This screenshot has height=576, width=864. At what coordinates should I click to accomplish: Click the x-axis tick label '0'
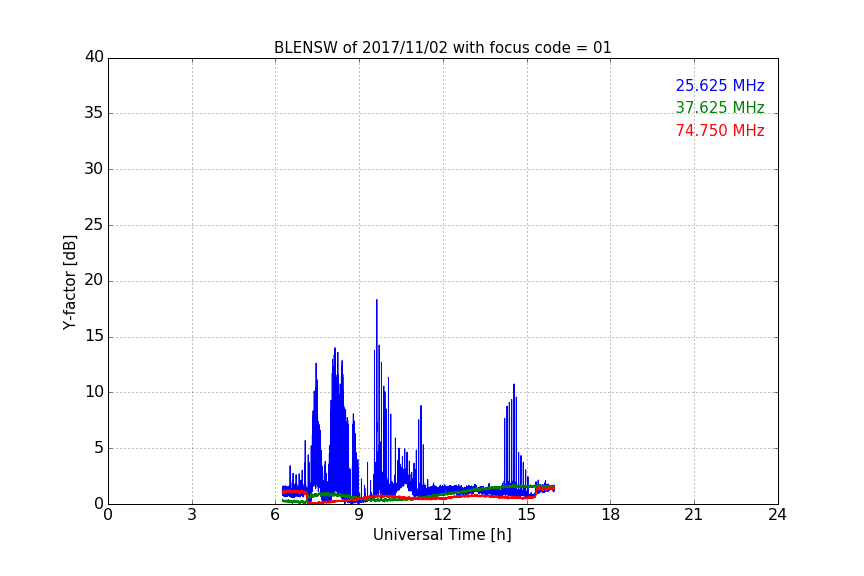pyautogui.click(x=108, y=515)
